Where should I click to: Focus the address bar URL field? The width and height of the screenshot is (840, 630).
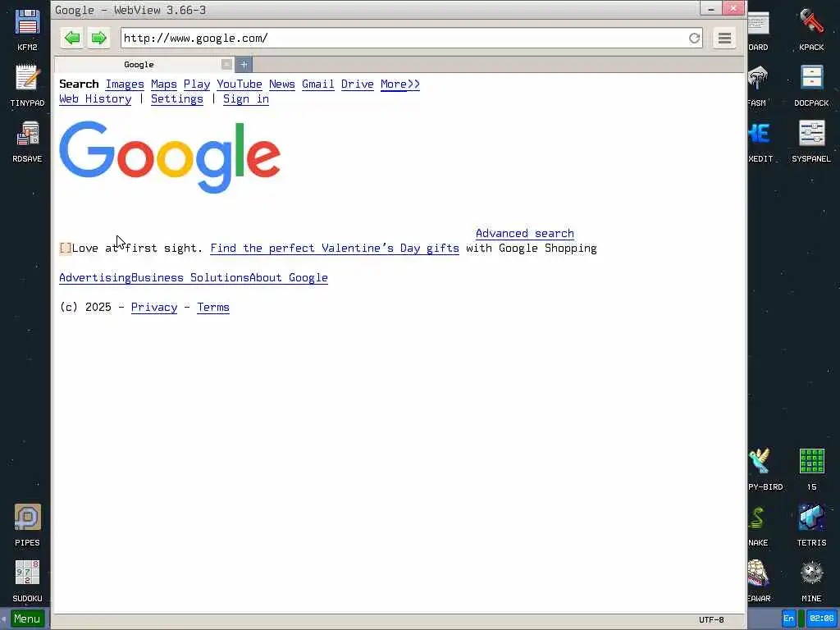click(x=404, y=38)
